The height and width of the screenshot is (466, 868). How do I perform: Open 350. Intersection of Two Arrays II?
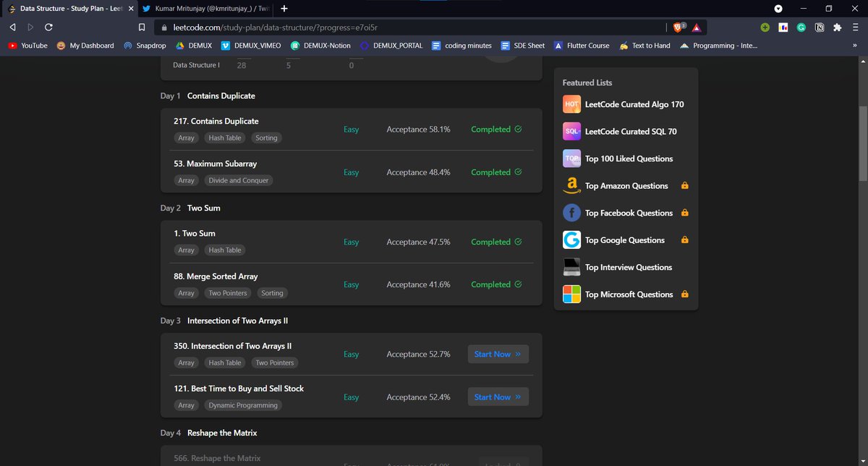tap(232, 346)
